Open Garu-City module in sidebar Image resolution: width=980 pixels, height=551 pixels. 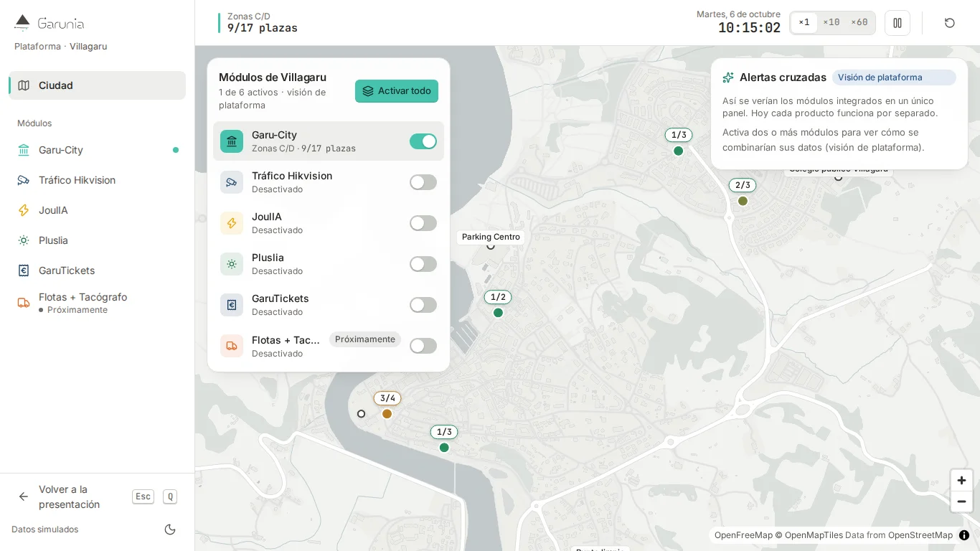97,150
